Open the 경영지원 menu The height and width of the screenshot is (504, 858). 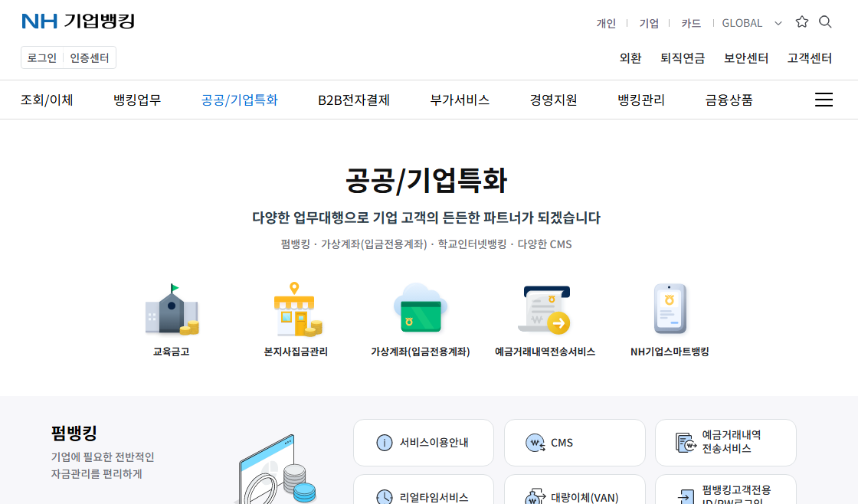click(x=553, y=100)
